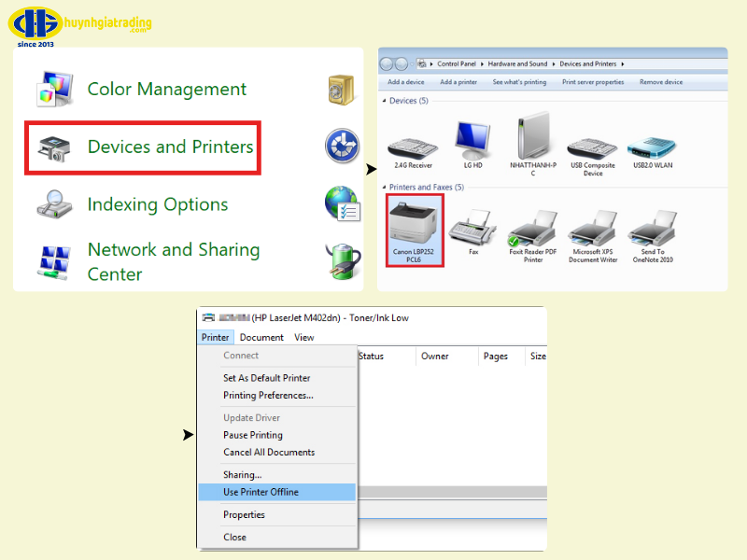Open Color Management control panel item
Screen dimensions: 747x560
point(166,90)
